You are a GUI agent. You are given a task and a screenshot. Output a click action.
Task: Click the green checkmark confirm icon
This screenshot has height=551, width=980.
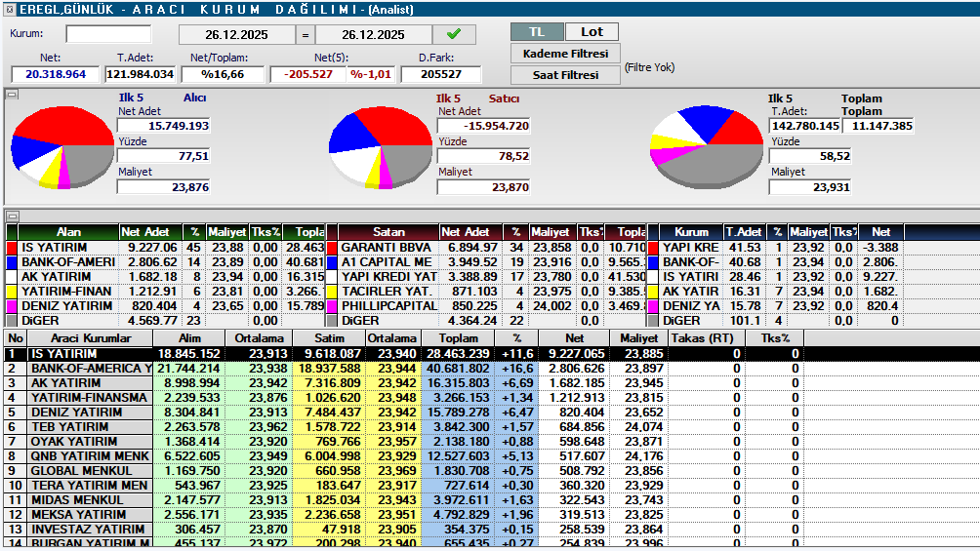[x=454, y=34]
